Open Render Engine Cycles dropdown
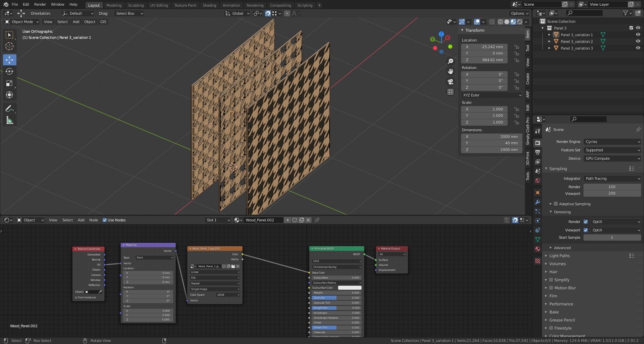644x344 pixels. pos(612,142)
